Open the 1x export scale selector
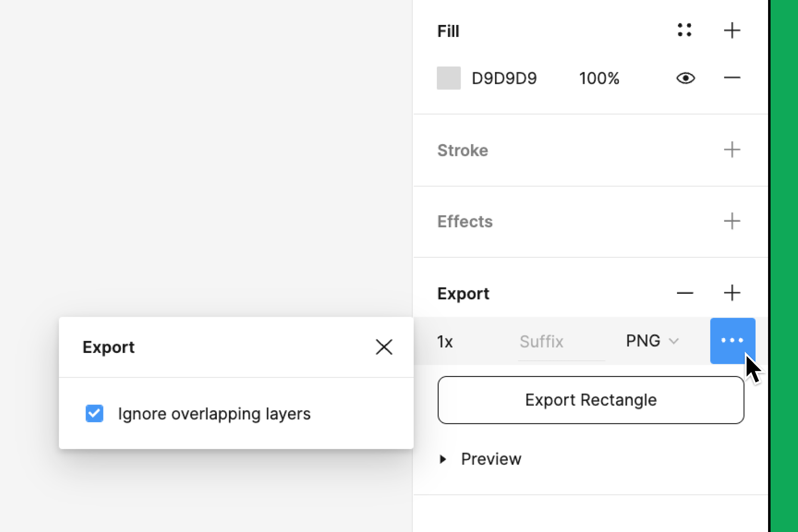The width and height of the screenshot is (798, 532). pyautogui.click(x=445, y=341)
